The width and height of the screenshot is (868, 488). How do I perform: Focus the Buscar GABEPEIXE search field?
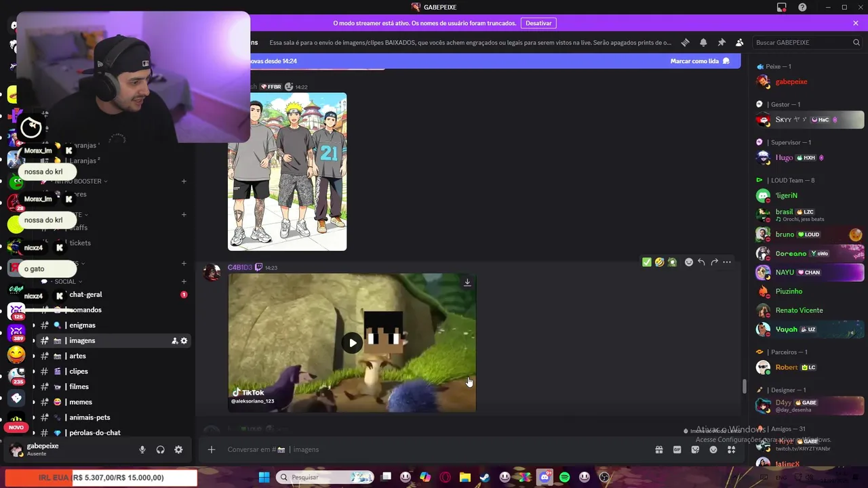[807, 42]
